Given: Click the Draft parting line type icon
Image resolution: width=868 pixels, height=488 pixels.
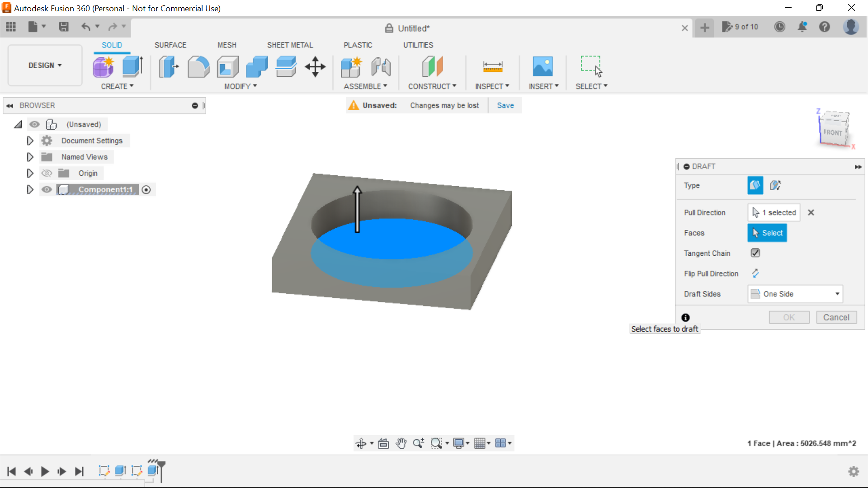Looking at the screenshot, I should [x=775, y=185].
